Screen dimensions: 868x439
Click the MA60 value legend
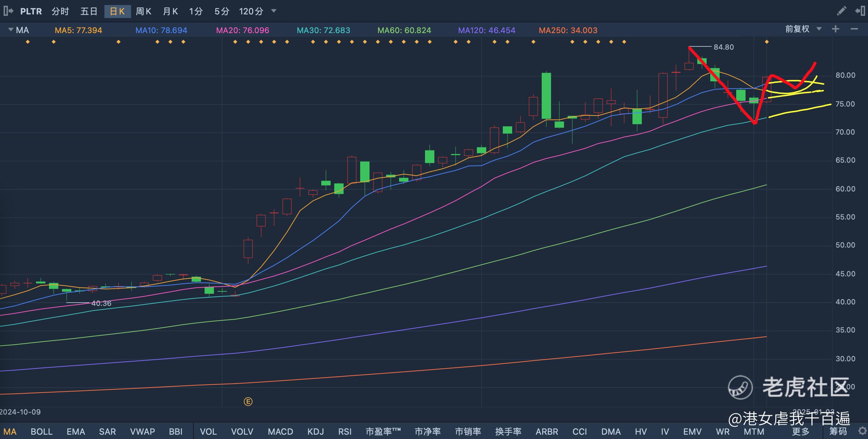coord(404,30)
